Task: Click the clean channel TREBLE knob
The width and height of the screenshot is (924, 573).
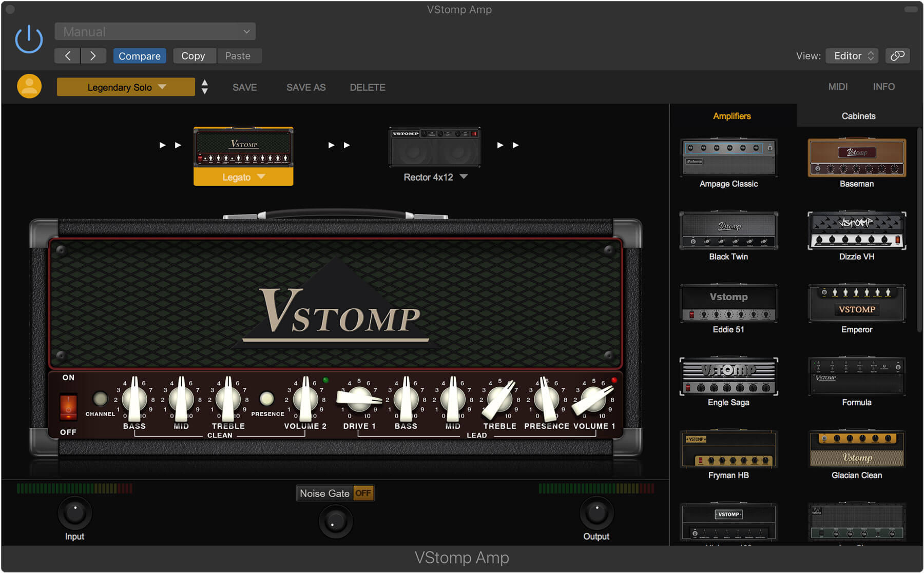Action: click(x=228, y=399)
